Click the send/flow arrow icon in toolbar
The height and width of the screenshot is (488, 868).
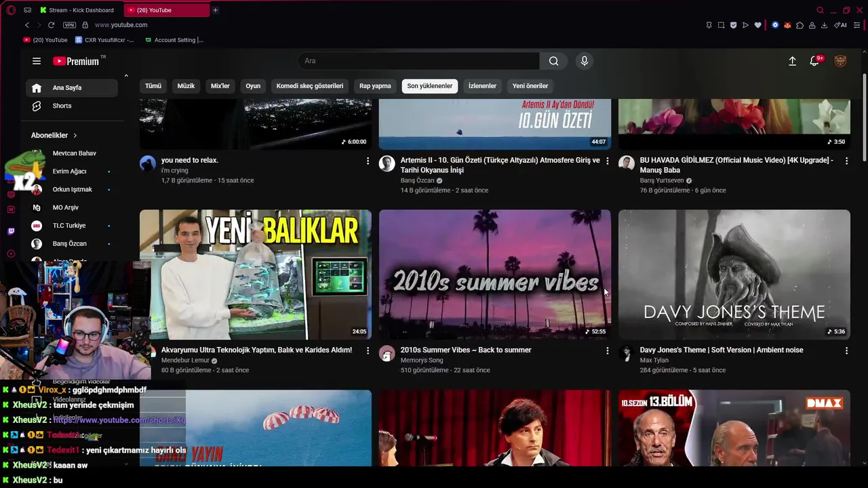coord(745,25)
